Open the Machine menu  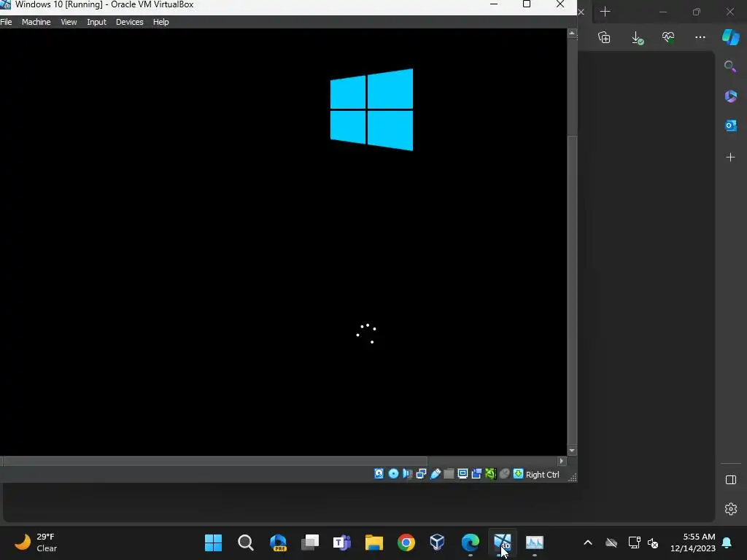click(36, 22)
